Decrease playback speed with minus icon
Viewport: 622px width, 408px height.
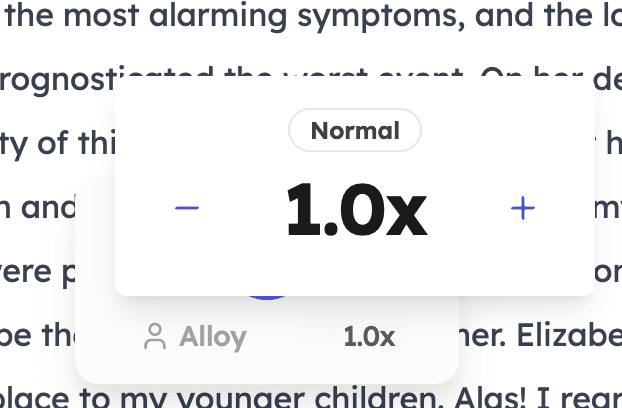(x=187, y=208)
